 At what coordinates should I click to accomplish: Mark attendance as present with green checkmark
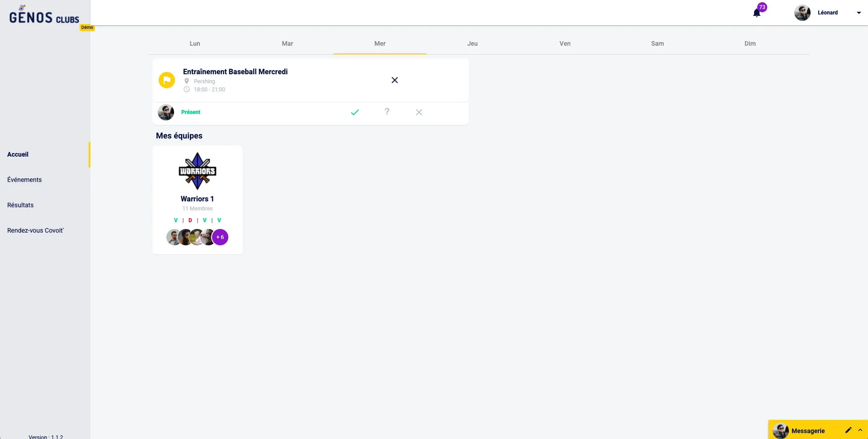tap(355, 112)
